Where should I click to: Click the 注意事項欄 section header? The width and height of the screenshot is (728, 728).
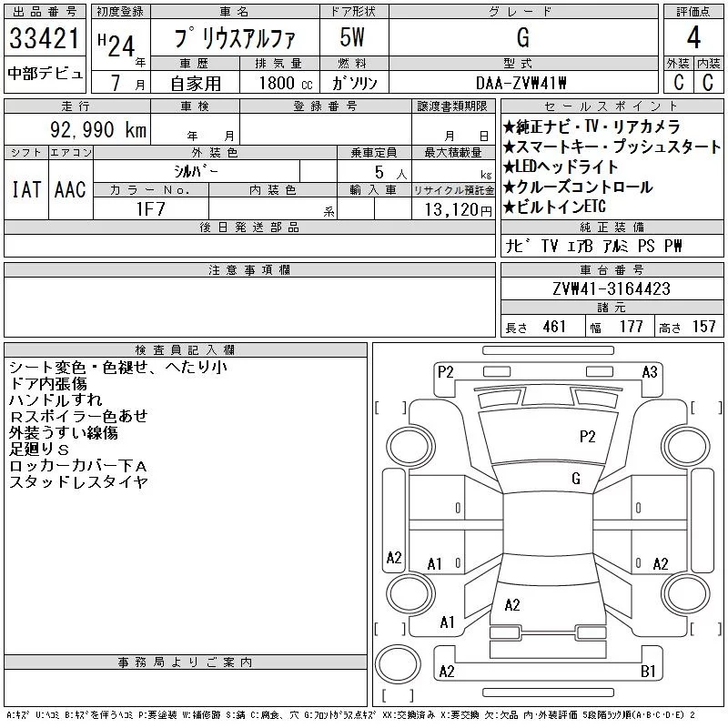pyautogui.click(x=249, y=269)
